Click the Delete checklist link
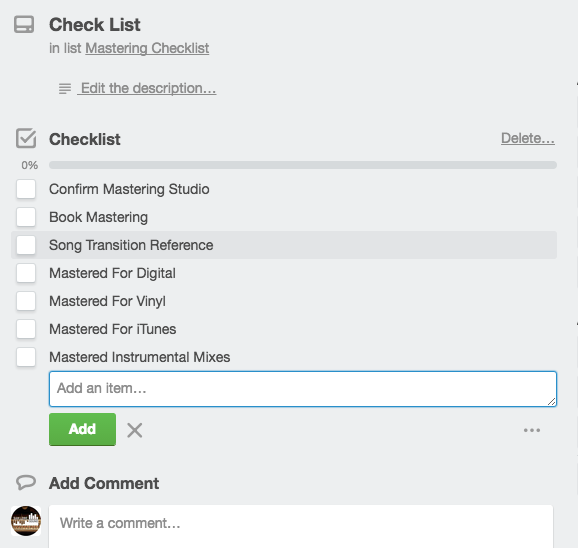 (x=528, y=138)
